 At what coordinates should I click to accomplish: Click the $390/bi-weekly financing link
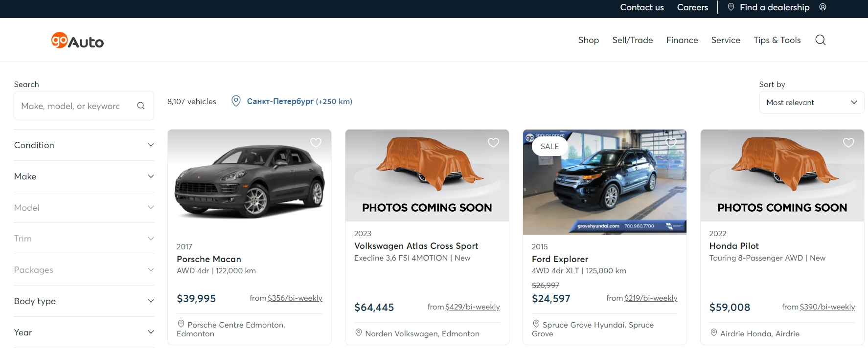(x=827, y=307)
